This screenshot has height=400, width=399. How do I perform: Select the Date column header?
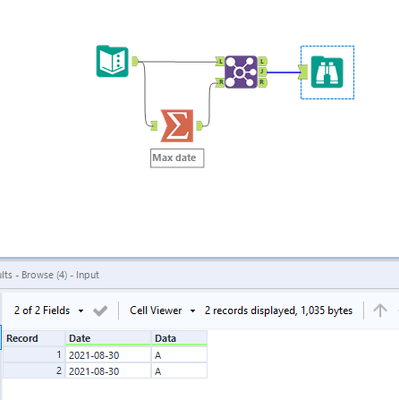(x=108, y=338)
